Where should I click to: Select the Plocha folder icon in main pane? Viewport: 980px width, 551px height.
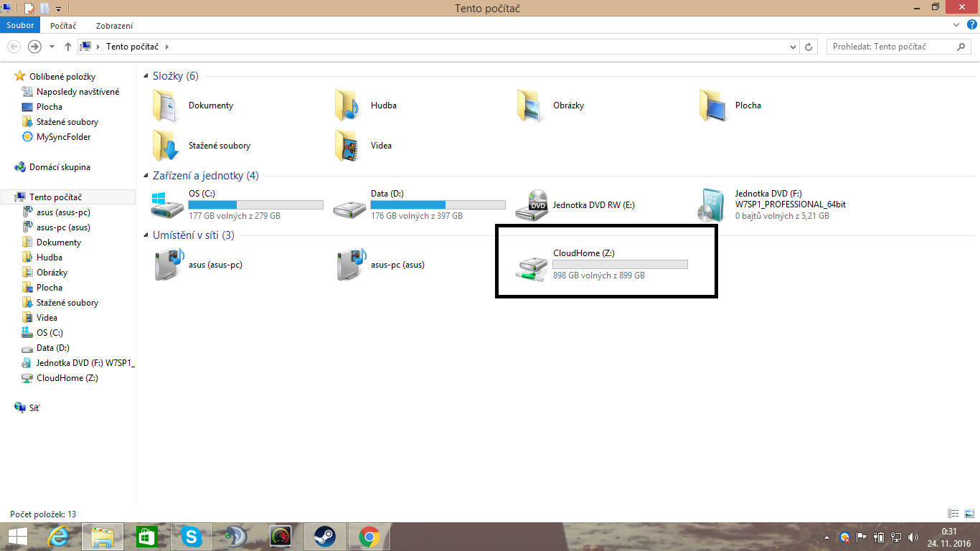click(712, 105)
